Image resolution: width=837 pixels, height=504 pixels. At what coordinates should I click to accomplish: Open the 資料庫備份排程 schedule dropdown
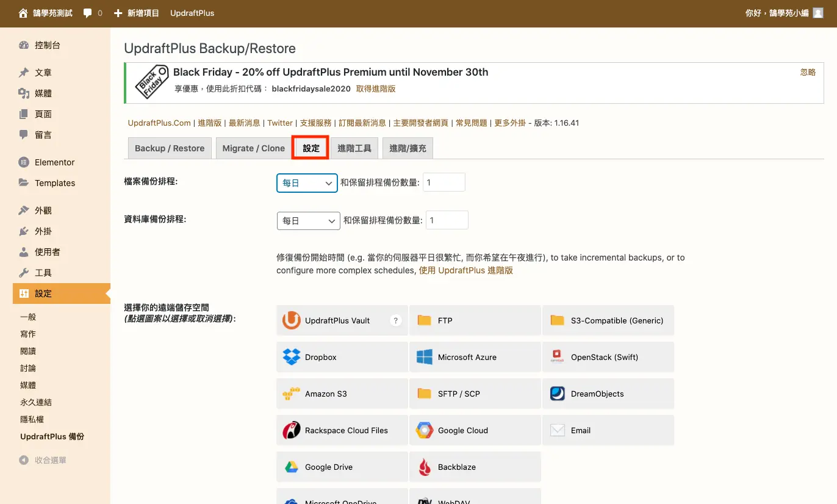(x=309, y=221)
